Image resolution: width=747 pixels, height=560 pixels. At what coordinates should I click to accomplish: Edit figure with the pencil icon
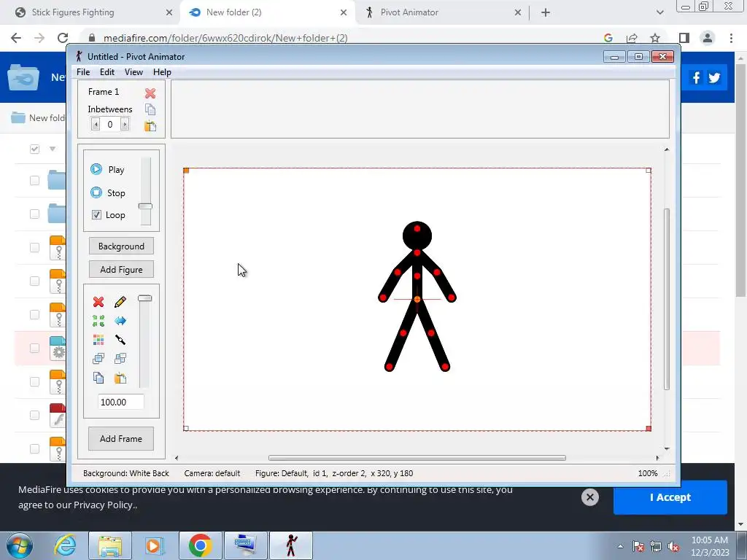pyautogui.click(x=120, y=301)
